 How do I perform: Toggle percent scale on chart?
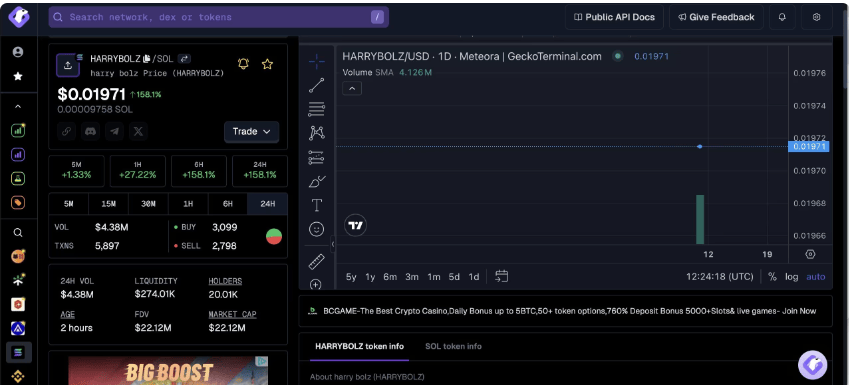[773, 277]
